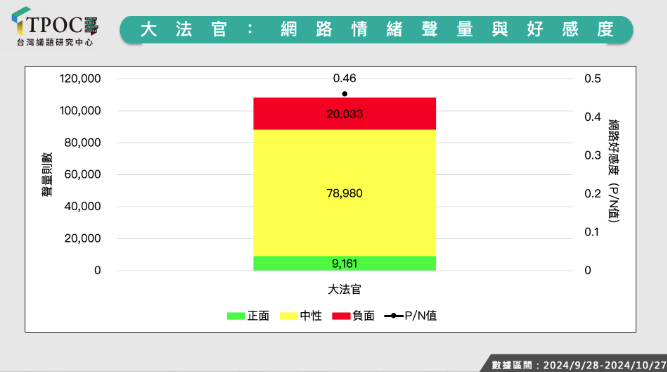Click the yellow bar segment labeled 78,980

(x=345, y=193)
